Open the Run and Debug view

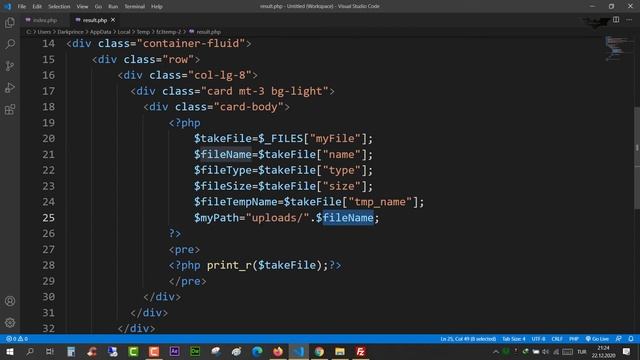(x=10, y=87)
